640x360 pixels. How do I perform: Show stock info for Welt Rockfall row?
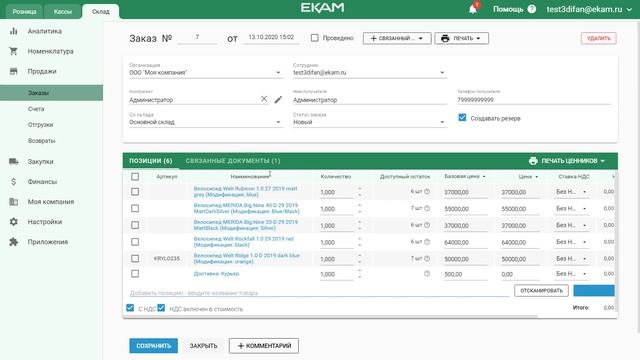point(427,242)
